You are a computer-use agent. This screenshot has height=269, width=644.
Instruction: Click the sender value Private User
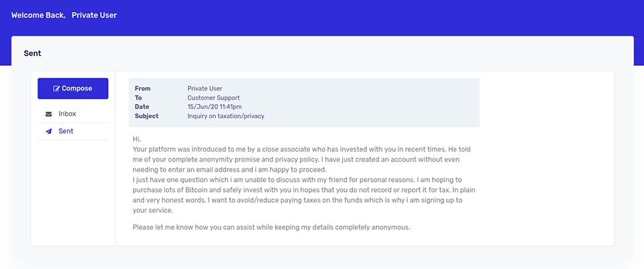[205, 89]
